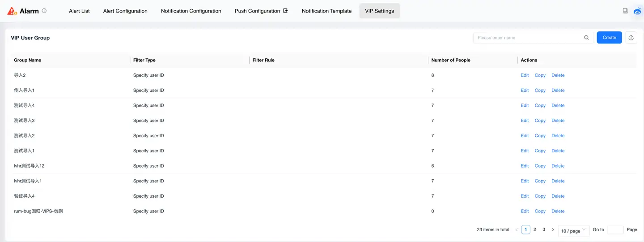Edit the 测试导入1 group
The image size is (644, 242).
pos(525,151)
